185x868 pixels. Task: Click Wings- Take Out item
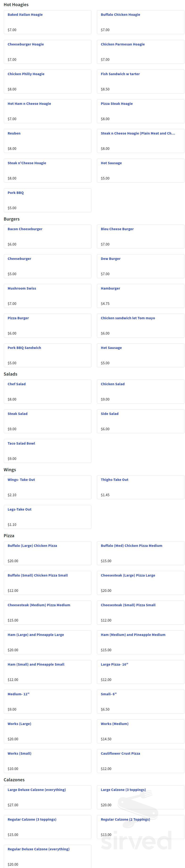click(48, 487)
